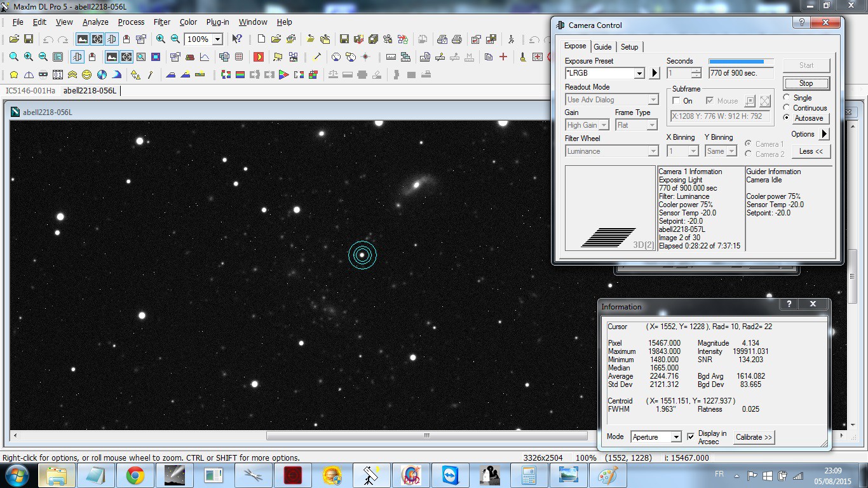Image resolution: width=868 pixels, height=488 pixels.
Task: Click the smiley face filter icon
Action: point(86,75)
